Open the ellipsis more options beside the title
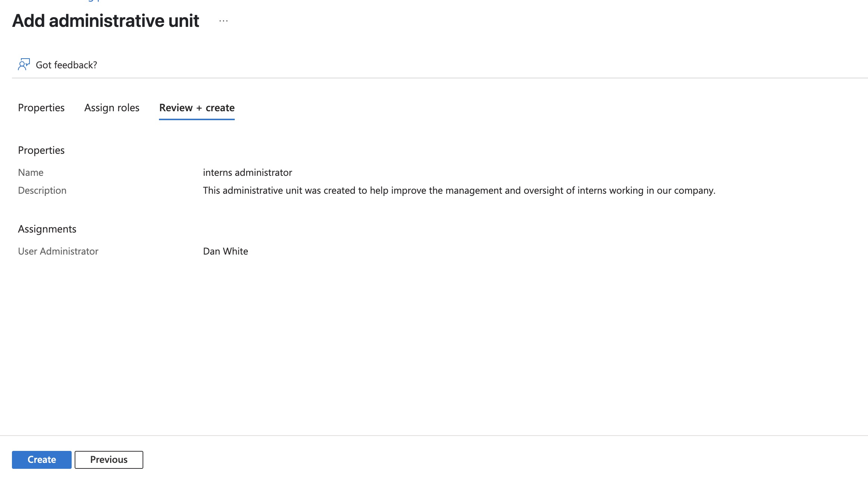The image size is (868, 483). pos(224,21)
